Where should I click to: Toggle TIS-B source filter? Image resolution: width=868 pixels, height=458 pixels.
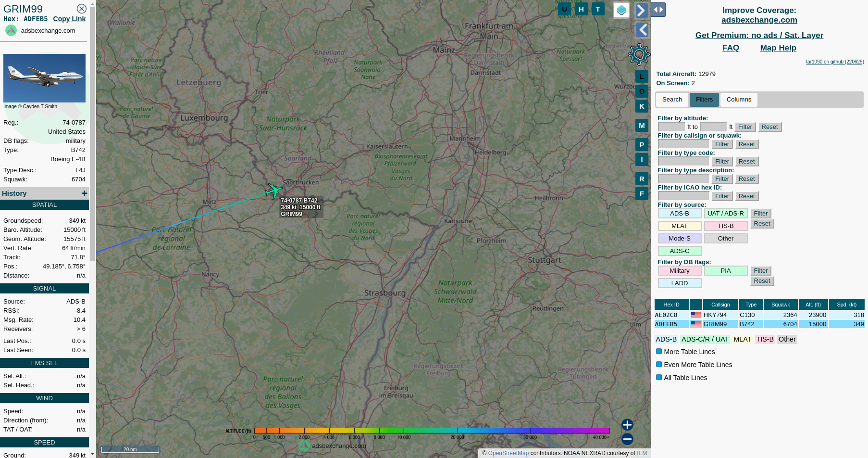[x=726, y=226]
